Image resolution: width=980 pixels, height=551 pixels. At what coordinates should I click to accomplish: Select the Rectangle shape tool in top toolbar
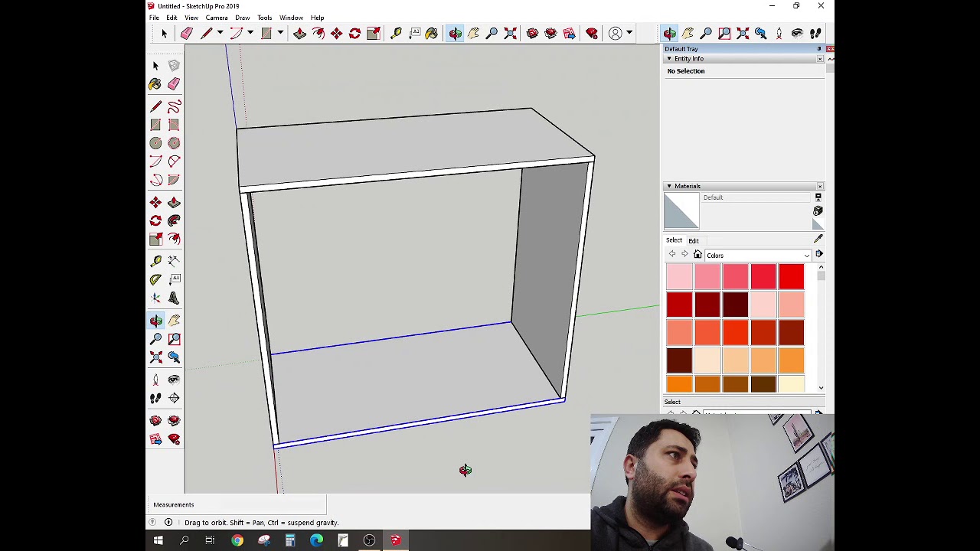point(266,33)
